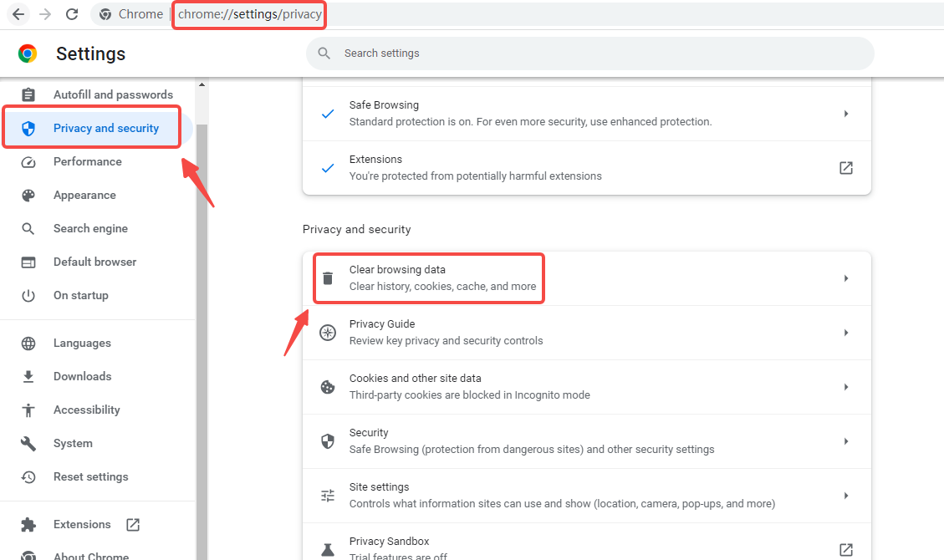Click the Privacy Guide compass icon

coord(328,333)
